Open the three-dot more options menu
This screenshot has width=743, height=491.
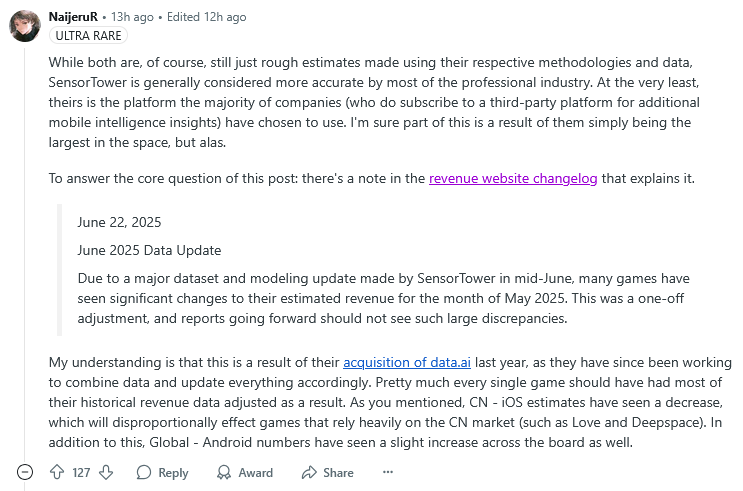click(x=388, y=472)
